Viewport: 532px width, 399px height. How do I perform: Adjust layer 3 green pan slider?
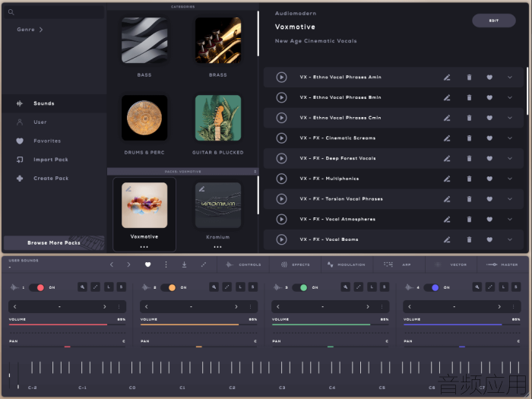pyautogui.click(x=330, y=347)
